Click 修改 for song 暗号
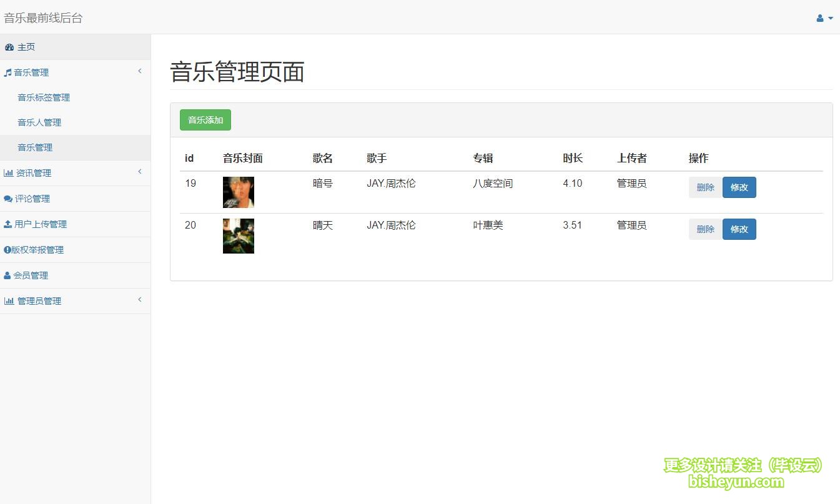The width and height of the screenshot is (840, 504). [x=739, y=187]
